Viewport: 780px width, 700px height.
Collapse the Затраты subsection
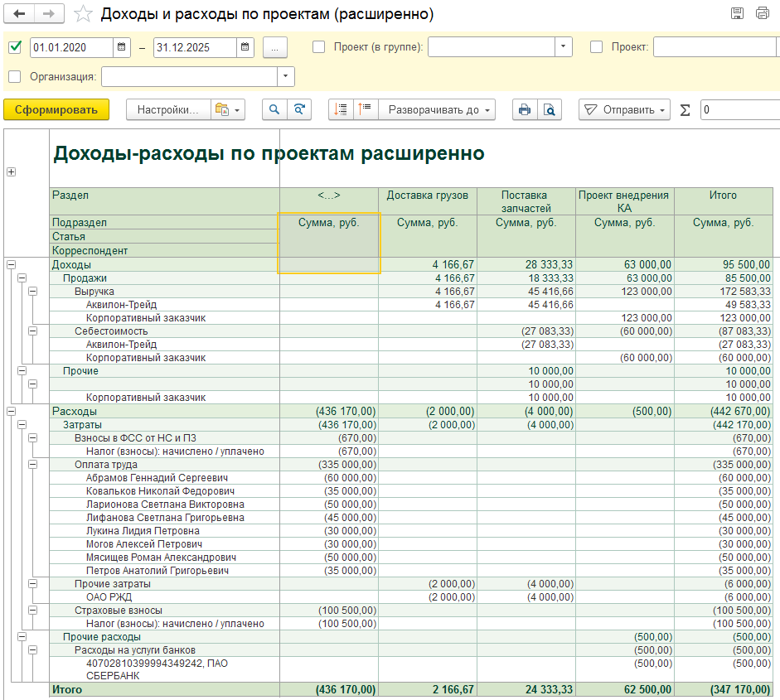pos(22,425)
